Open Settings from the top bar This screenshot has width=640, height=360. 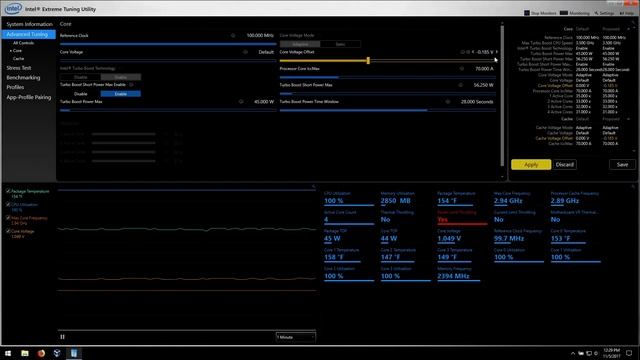click(604, 13)
